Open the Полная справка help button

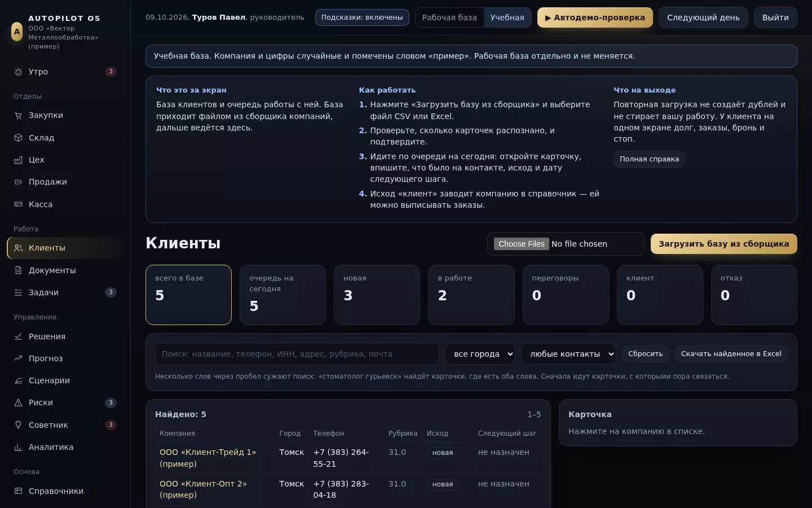pyautogui.click(x=649, y=159)
